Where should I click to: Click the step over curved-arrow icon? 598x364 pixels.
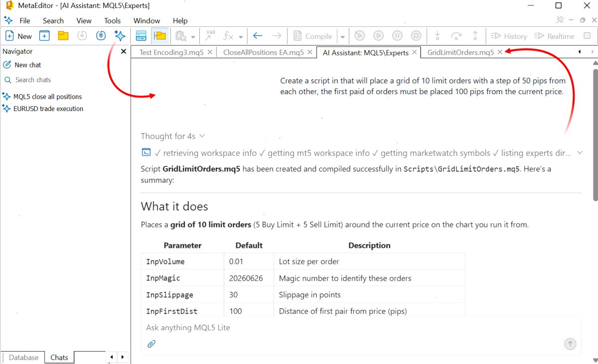coord(456,36)
